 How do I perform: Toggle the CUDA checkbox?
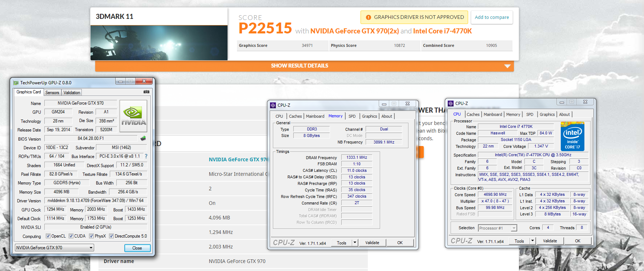click(71, 236)
